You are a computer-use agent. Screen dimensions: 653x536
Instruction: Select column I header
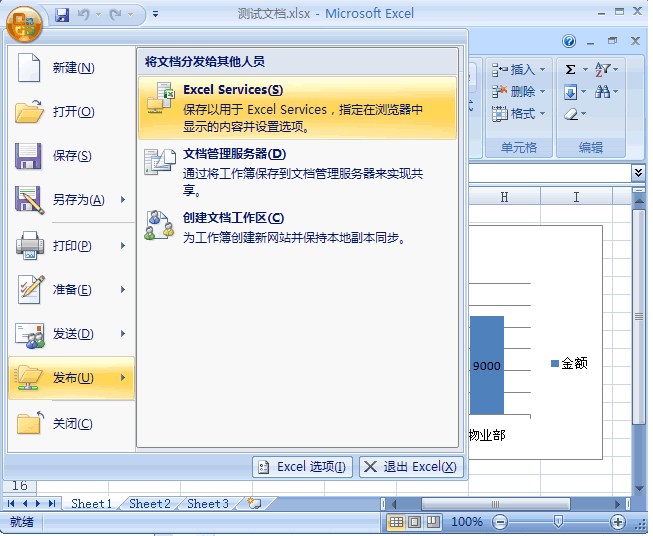tap(576, 197)
